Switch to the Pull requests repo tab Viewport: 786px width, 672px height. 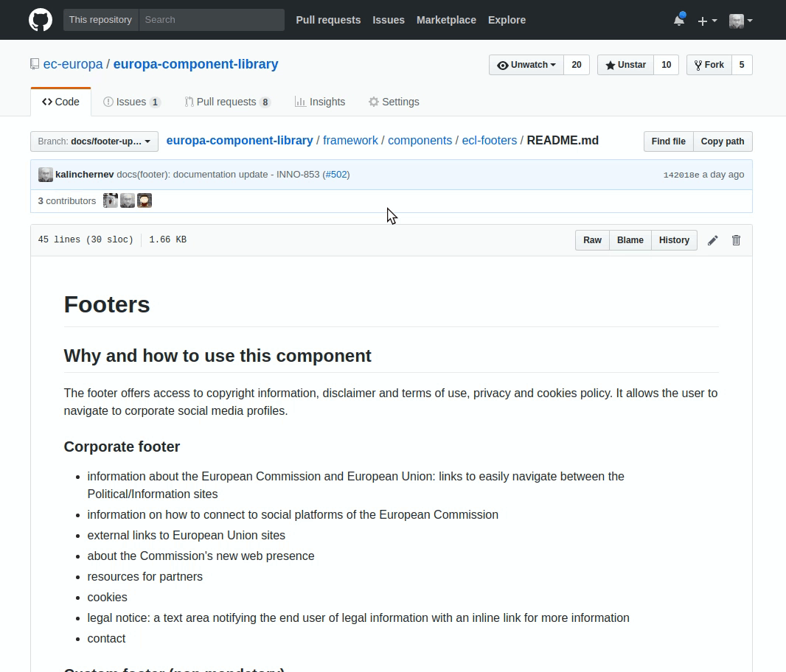point(228,102)
